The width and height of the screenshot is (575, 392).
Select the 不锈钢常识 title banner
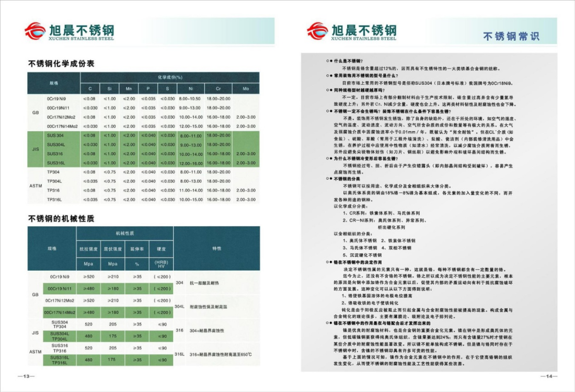coord(511,36)
